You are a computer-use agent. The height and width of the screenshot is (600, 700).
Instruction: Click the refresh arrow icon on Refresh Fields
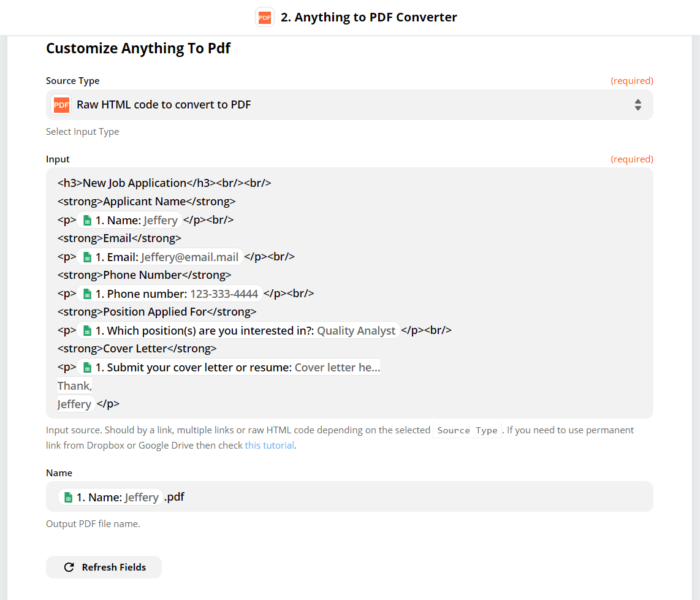coord(69,567)
